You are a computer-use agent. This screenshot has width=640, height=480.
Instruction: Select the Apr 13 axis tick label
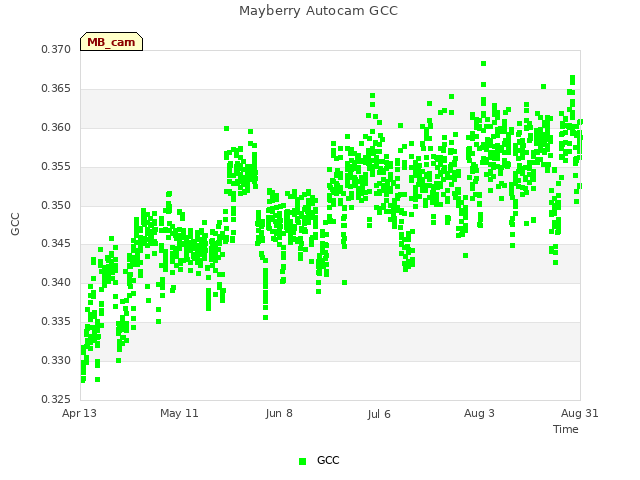pos(79,413)
